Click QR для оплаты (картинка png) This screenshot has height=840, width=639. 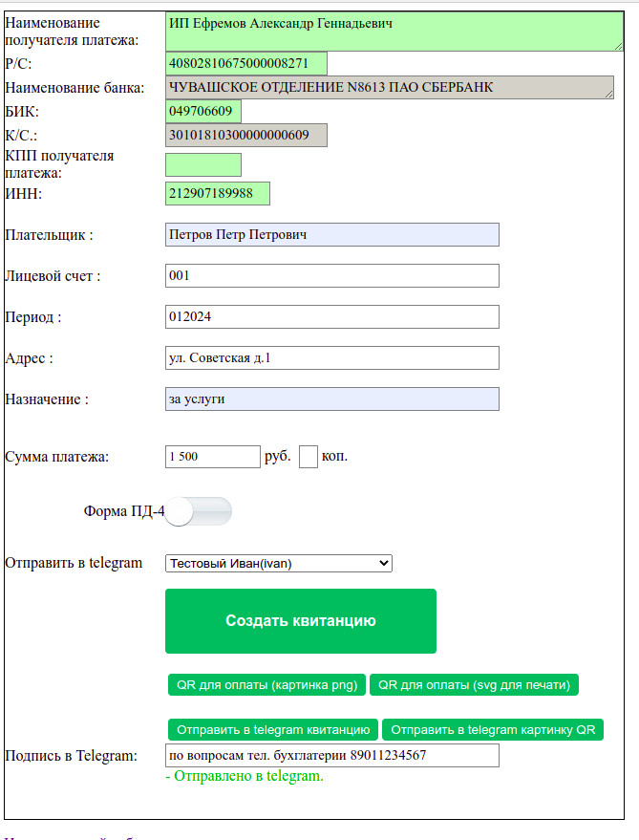point(266,685)
